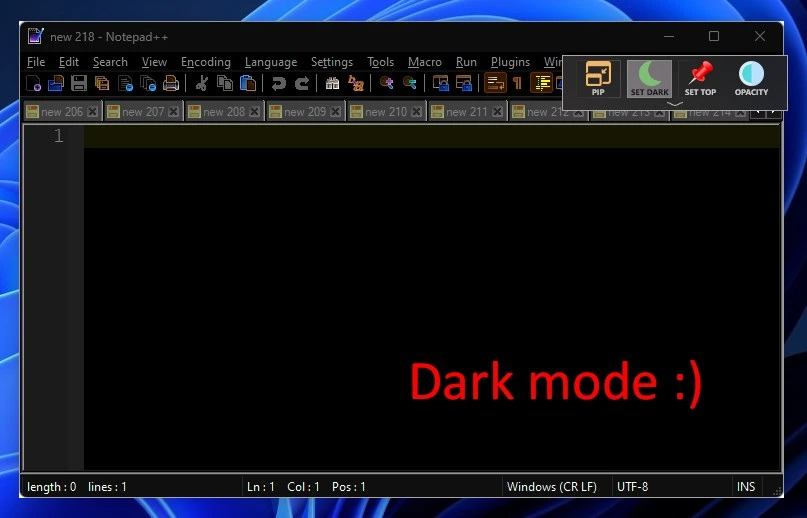This screenshot has width=807, height=518.
Task: Close the new 208 tab
Action: pyautogui.click(x=254, y=112)
